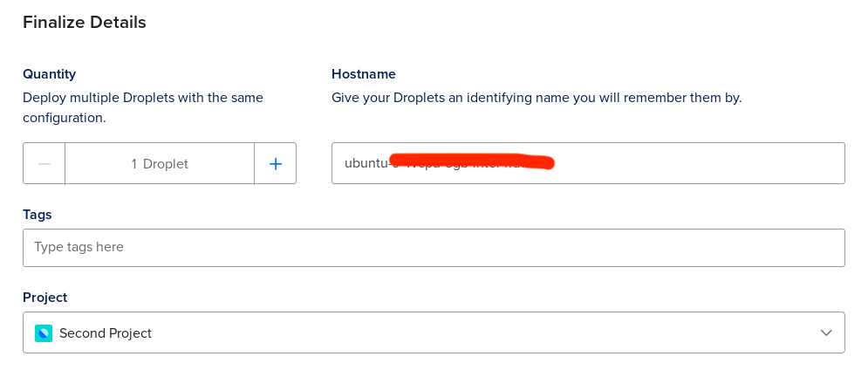Increase Droplet quantity with plus button
Screen dimensions: 868x377
click(x=276, y=163)
